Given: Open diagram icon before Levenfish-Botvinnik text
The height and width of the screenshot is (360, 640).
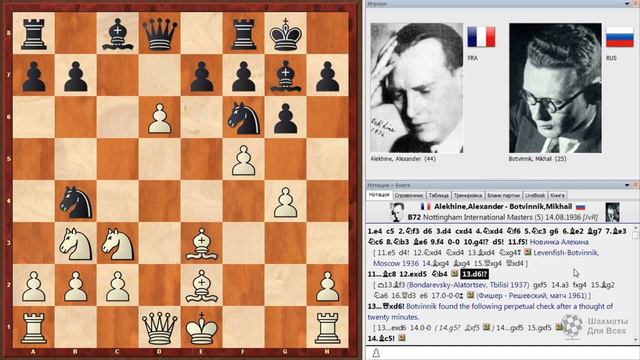Looking at the screenshot, I should click(x=527, y=252).
